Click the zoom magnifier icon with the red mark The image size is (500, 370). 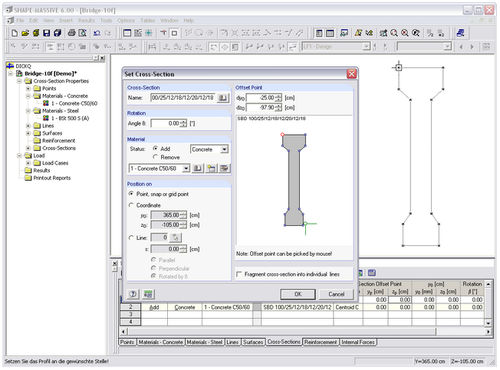point(394,33)
